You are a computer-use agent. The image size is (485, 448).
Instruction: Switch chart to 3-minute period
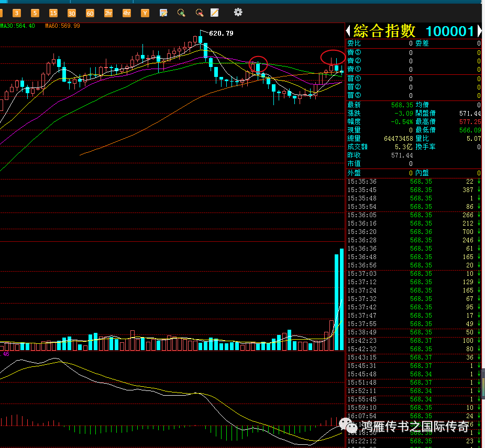click(x=16, y=13)
